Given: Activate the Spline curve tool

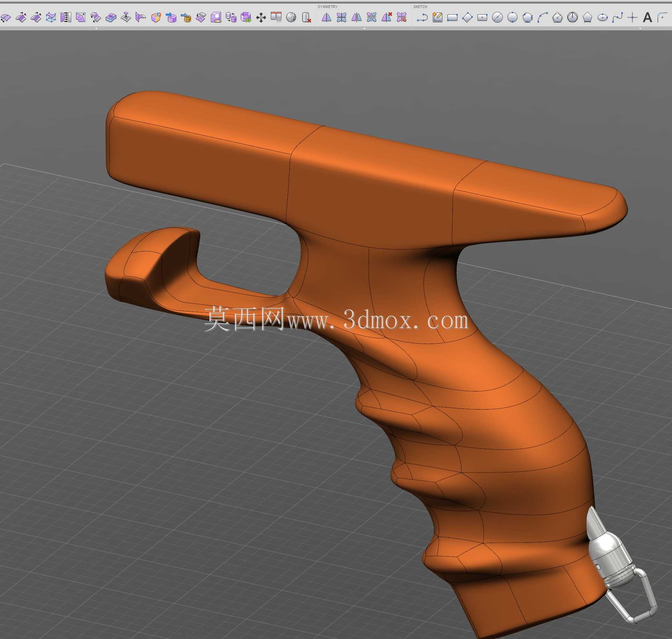Looking at the screenshot, I should click(x=618, y=17).
